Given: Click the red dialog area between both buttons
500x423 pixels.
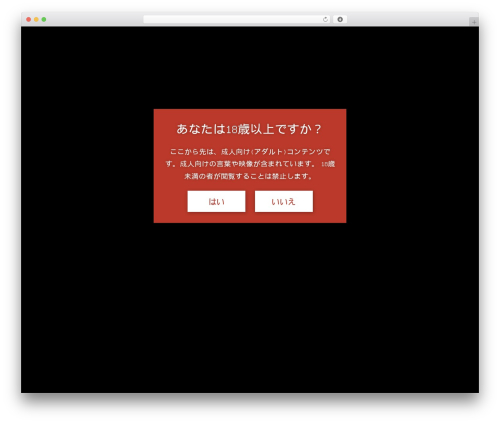Looking at the screenshot, I should click(250, 201).
